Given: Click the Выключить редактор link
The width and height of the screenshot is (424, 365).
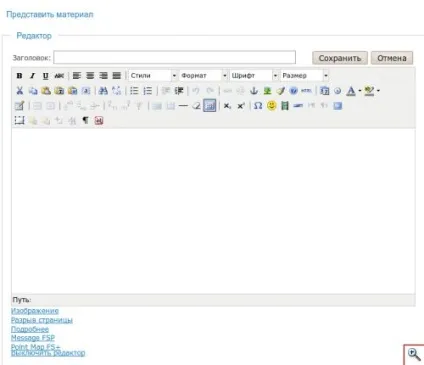Looking at the screenshot, I should [48, 353].
